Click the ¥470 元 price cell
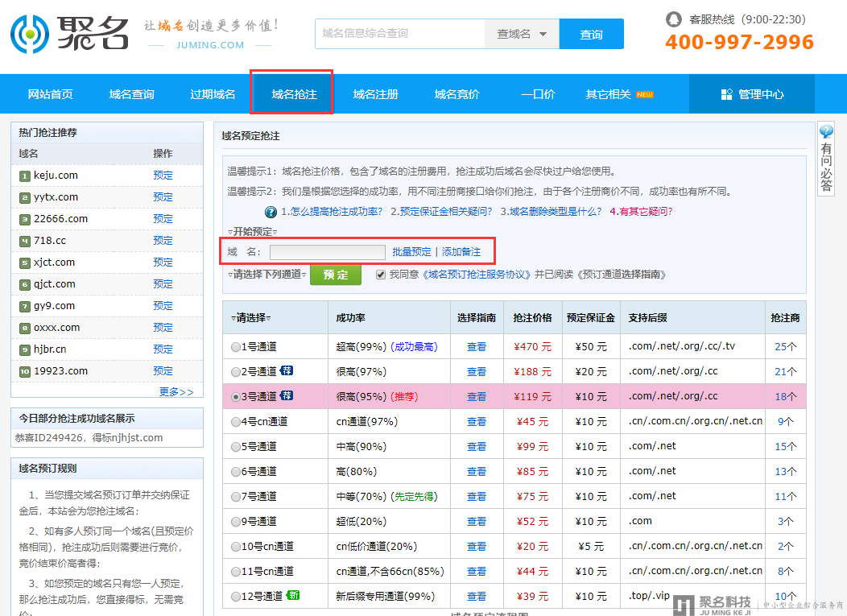 (533, 347)
